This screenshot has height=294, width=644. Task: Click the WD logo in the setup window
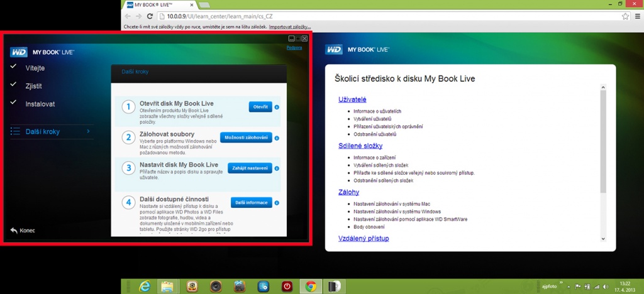point(18,52)
